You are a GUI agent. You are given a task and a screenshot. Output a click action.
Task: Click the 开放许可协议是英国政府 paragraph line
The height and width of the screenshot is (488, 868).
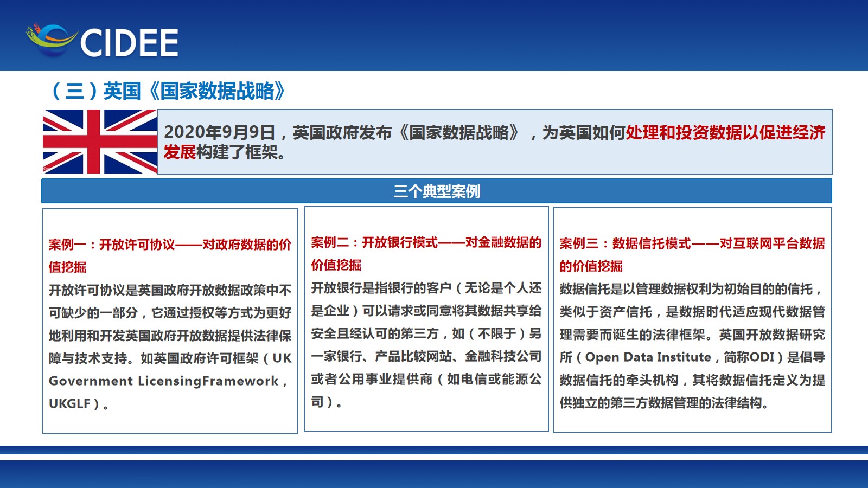click(x=170, y=290)
